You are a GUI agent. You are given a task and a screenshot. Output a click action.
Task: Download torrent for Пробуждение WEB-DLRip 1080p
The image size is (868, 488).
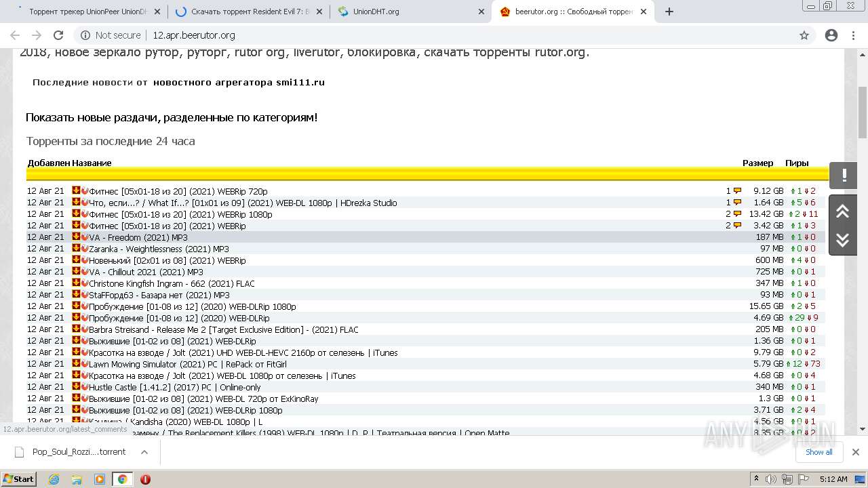pos(76,306)
